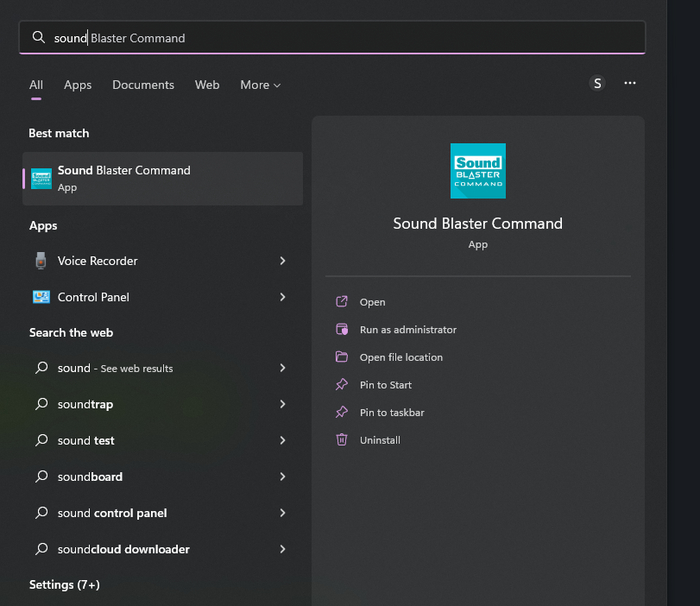Expand Voice Recorder result arrow

click(283, 261)
